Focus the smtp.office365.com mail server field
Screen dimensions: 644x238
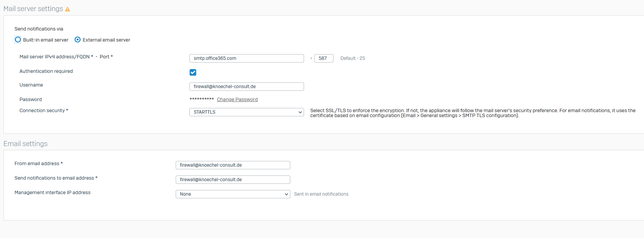(x=246, y=58)
